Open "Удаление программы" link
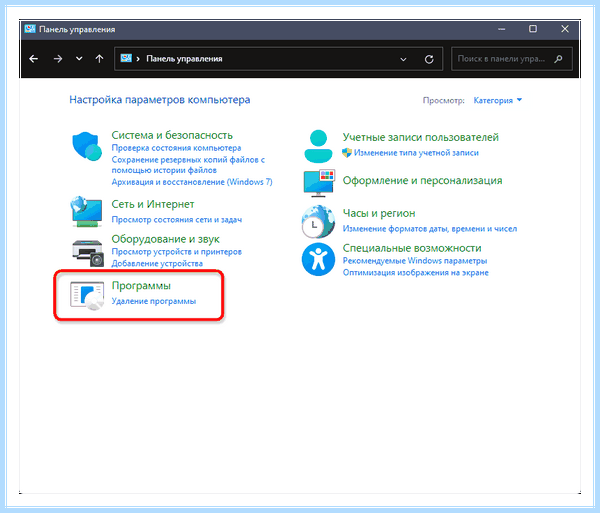This screenshot has width=600, height=513. tap(153, 301)
